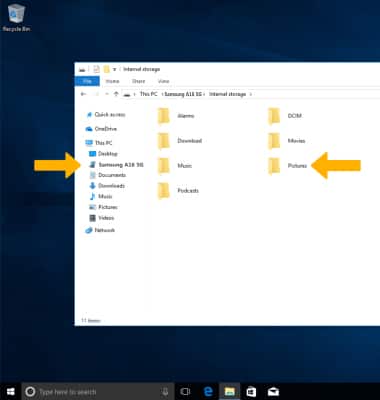The image size is (380, 400).
Task: Open the DCIM folder
Action: pyautogui.click(x=285, y=116)
